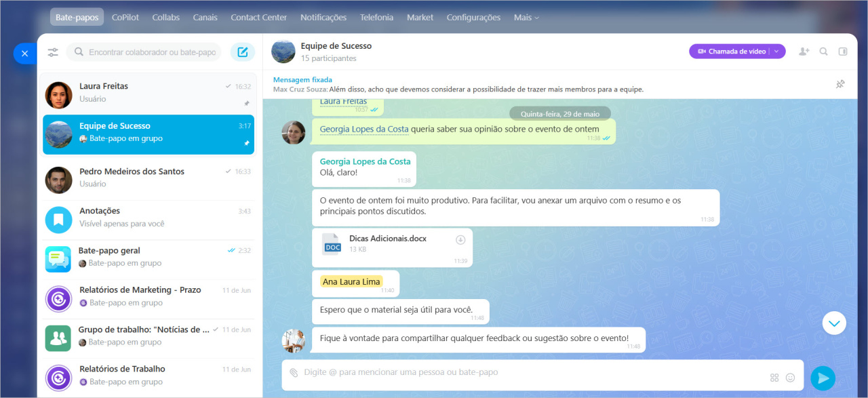
Task: Click Relatórios de Trabalho purple icon
Action: (x=58, y=378)
